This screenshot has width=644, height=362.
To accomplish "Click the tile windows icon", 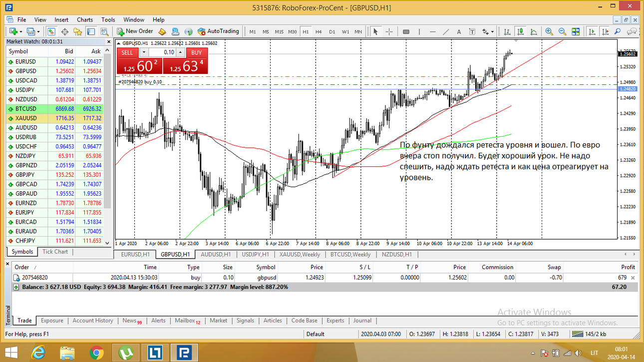I will point(576,31).
